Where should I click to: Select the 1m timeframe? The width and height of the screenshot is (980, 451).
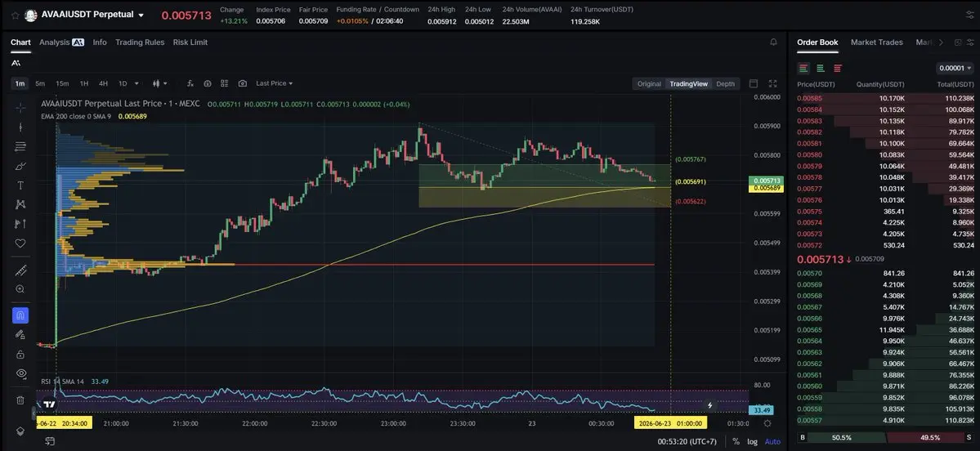(x=20, y=83)
